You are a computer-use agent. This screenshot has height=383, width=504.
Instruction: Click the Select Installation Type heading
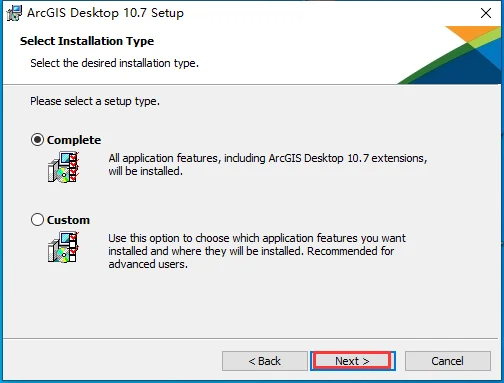[87, 41]
